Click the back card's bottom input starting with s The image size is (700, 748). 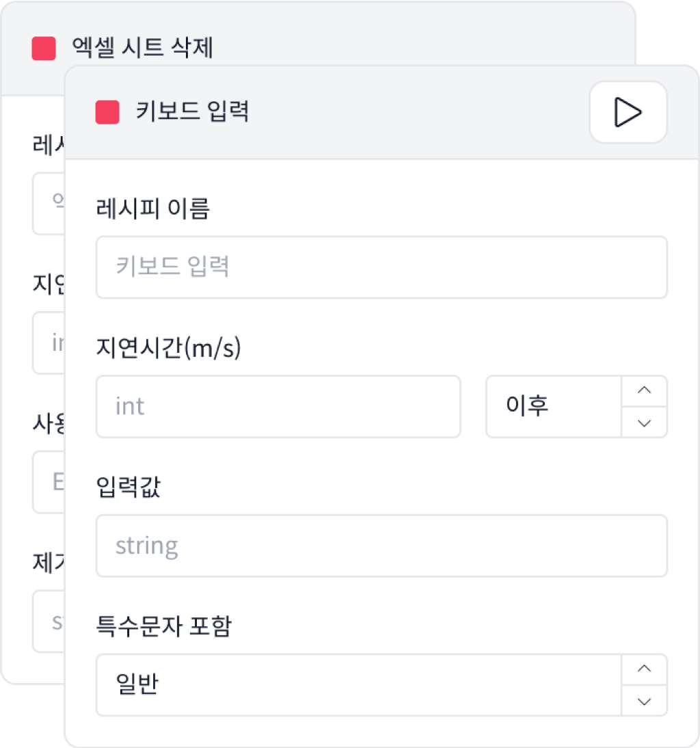48,622
